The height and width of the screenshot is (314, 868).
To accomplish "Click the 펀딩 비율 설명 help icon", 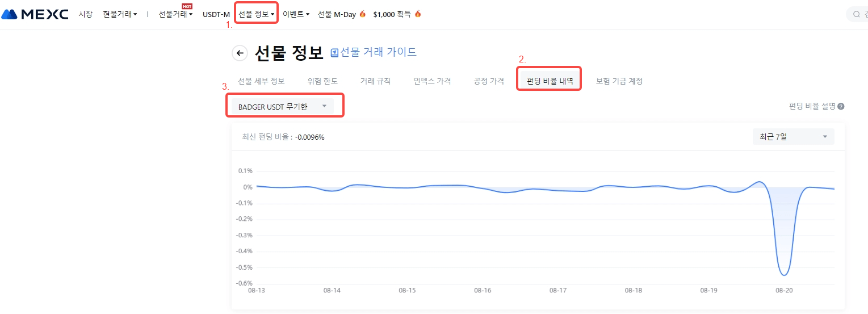I will tap(841, 106).
